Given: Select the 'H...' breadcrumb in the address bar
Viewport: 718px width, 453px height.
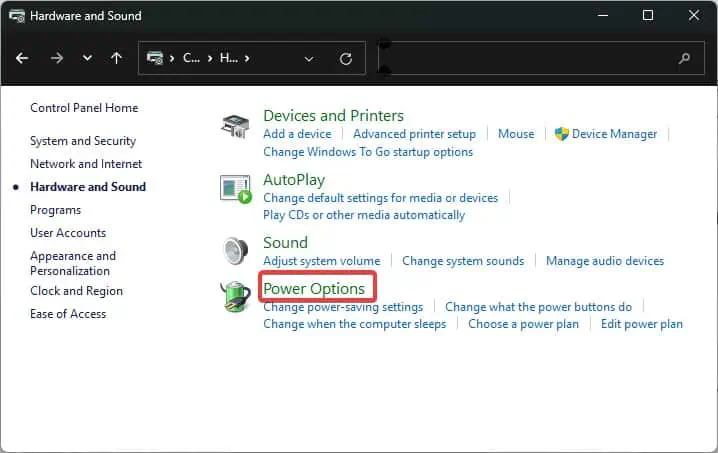Looking at the screenshot, I should point(228,58).
